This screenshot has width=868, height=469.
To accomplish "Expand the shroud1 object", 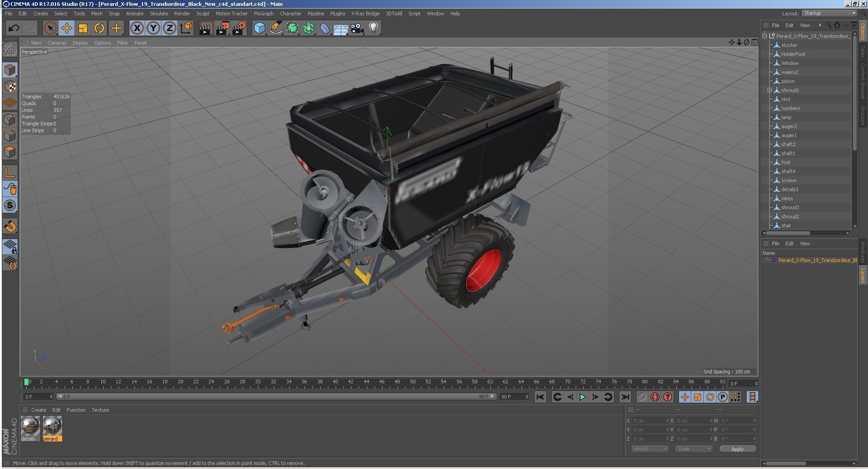I will 770,90.
